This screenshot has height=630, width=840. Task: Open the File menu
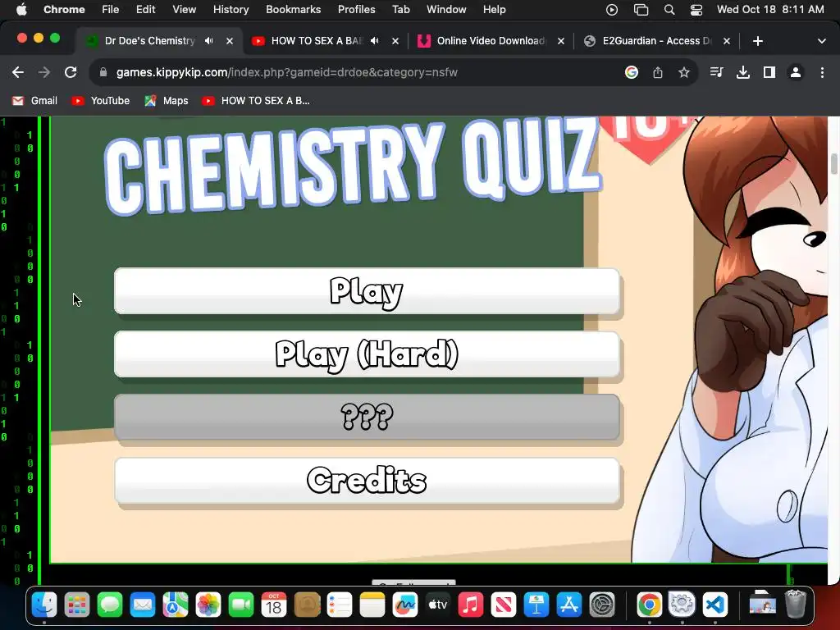(111, 10)
